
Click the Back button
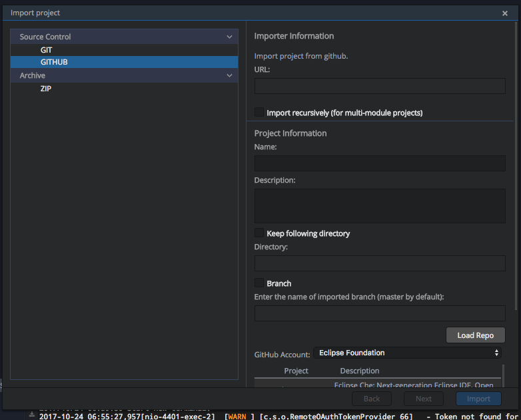[x=372, y=399]
